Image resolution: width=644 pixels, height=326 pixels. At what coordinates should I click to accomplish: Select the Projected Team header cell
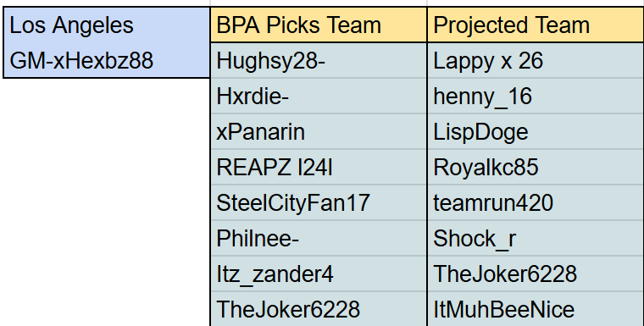pyautogui.click(x=536, y=25)
